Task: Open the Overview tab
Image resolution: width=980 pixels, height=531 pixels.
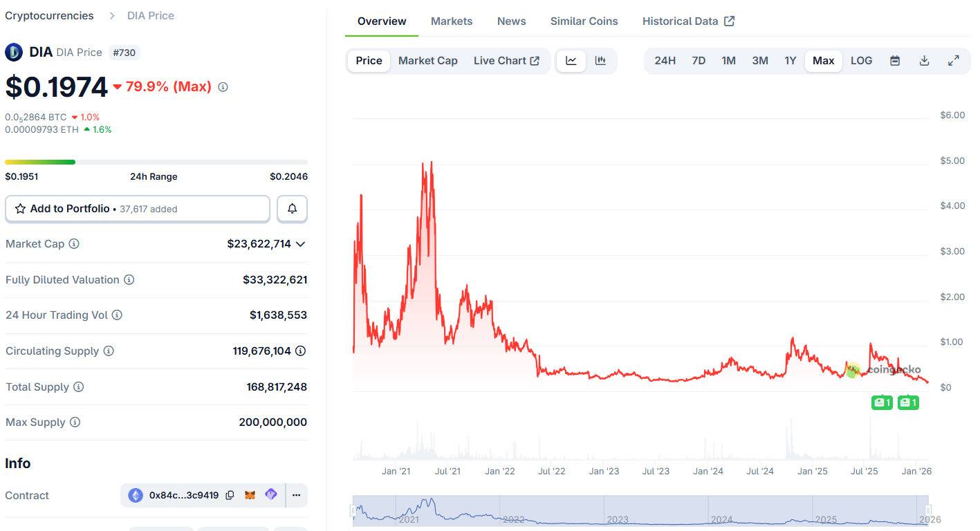Action: [x=382, y=21]
